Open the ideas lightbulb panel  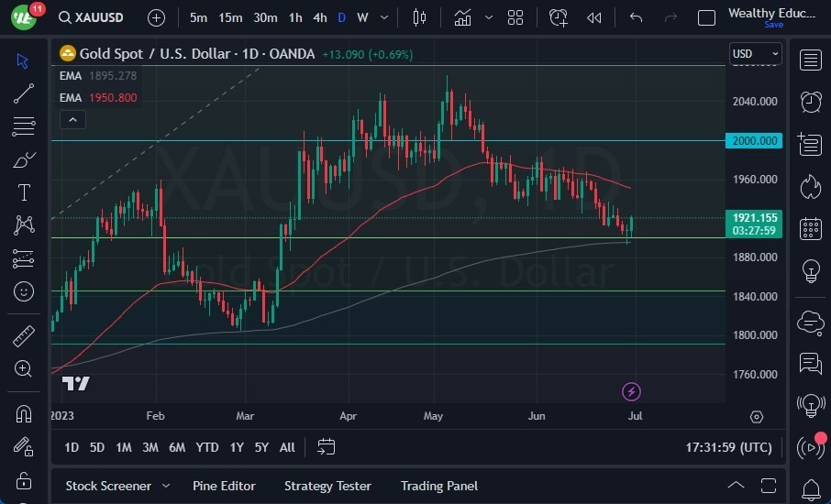click(810, 270)
